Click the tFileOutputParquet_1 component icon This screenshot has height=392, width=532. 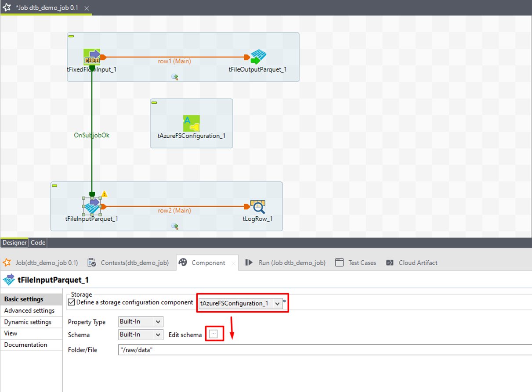coord(258,57)
